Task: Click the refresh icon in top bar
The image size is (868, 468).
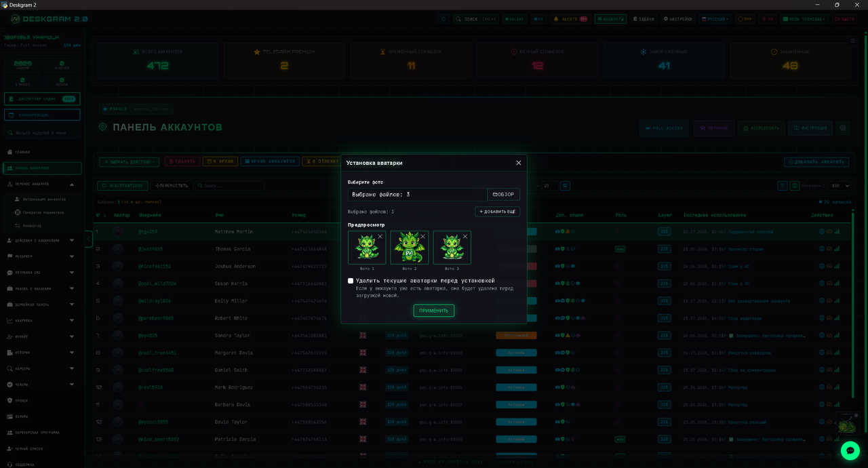Action: point(443,19)
